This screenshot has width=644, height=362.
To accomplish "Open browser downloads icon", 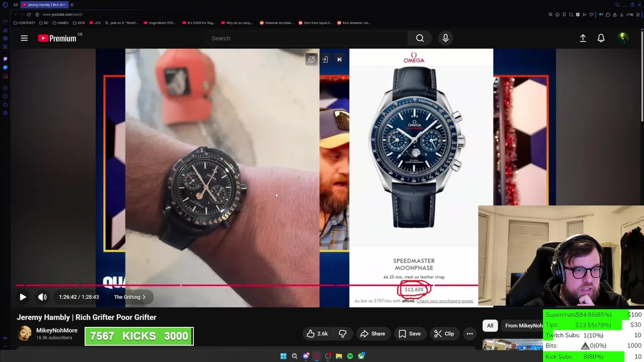I will [621, 15].
